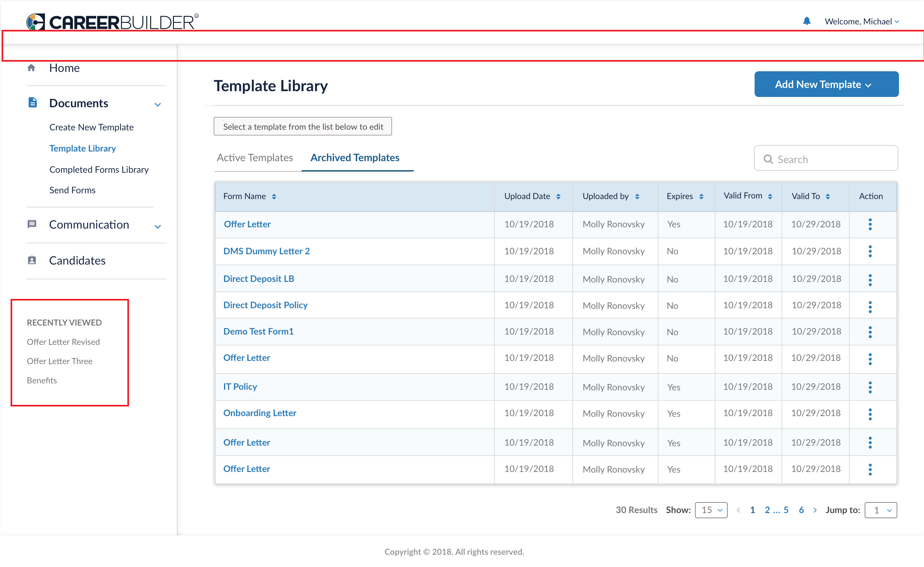
Task: Click the Documents file icon
Action: [33, 102]
